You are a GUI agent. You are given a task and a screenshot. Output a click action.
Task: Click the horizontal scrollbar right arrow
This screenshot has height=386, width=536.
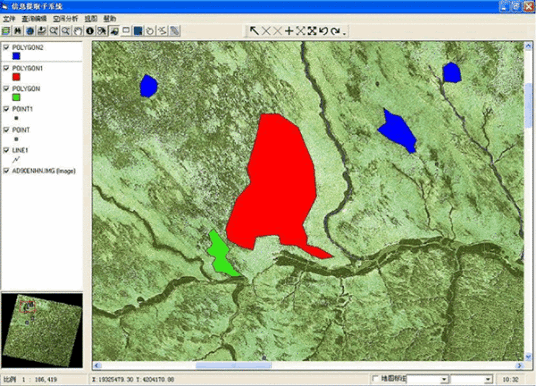pos(519,365)
